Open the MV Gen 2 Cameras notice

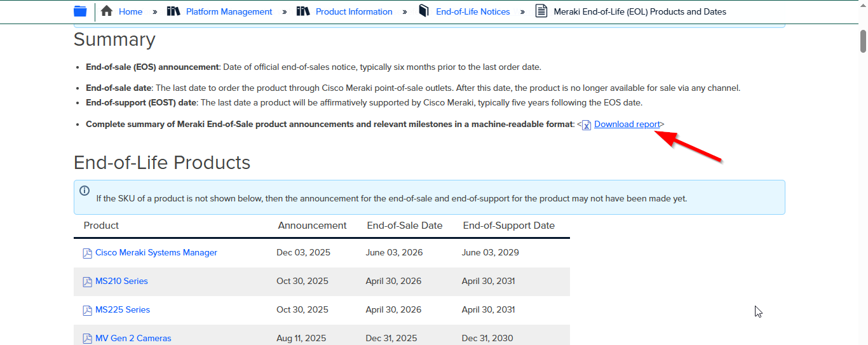pyautogui.click(x=133, y=338)
